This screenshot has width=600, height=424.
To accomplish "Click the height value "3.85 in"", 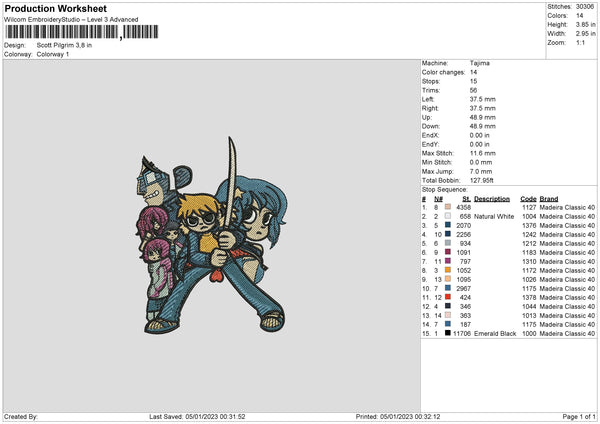I will click(585, 24).
